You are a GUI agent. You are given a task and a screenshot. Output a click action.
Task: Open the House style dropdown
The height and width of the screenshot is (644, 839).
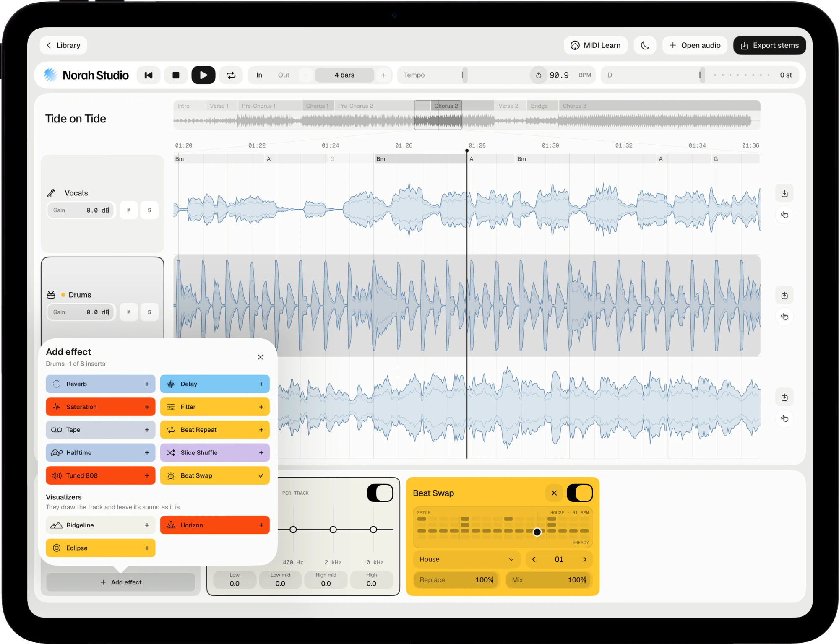click(x=467, y=560)
